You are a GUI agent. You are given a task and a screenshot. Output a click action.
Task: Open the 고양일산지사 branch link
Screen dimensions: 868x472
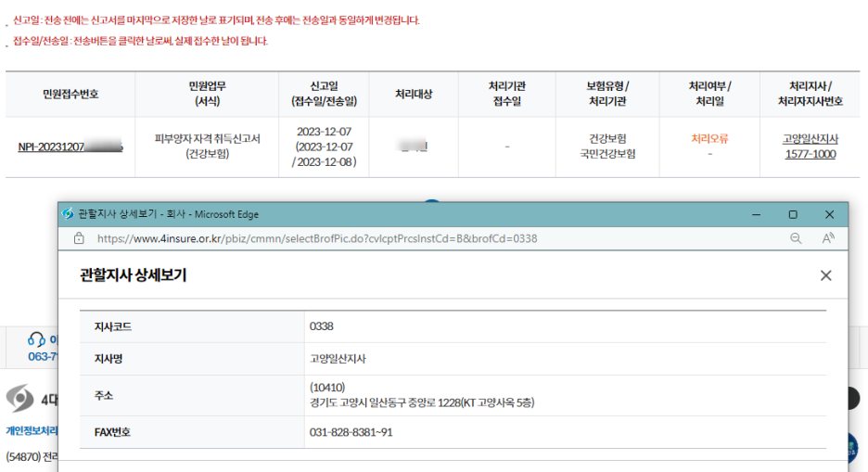[x=810, y=139]
